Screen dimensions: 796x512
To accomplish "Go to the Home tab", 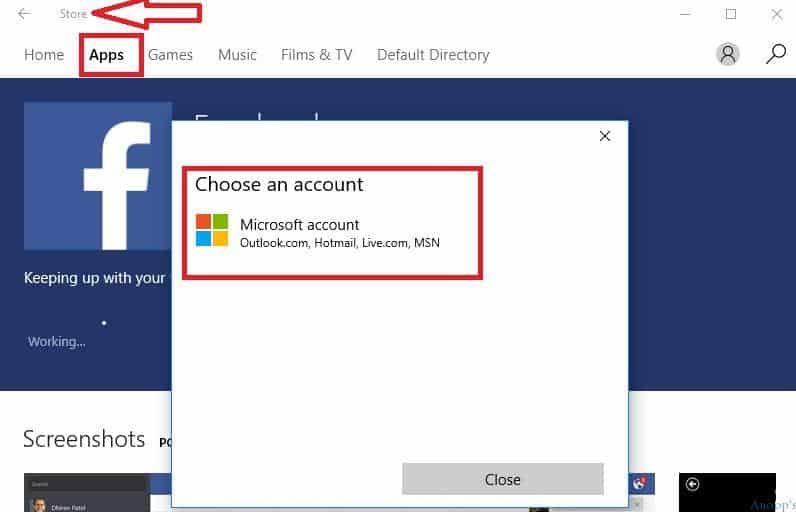I will [44, 55].
